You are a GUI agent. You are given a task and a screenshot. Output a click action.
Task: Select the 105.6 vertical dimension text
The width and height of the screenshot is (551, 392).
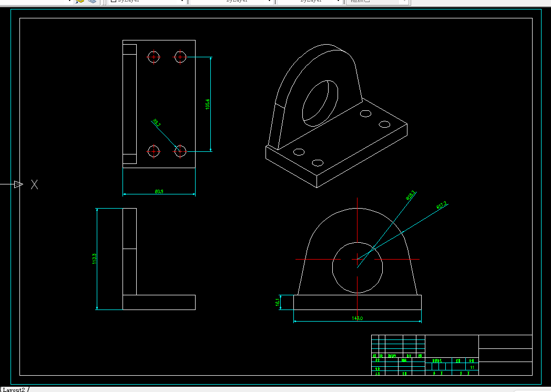pos(208,105)
